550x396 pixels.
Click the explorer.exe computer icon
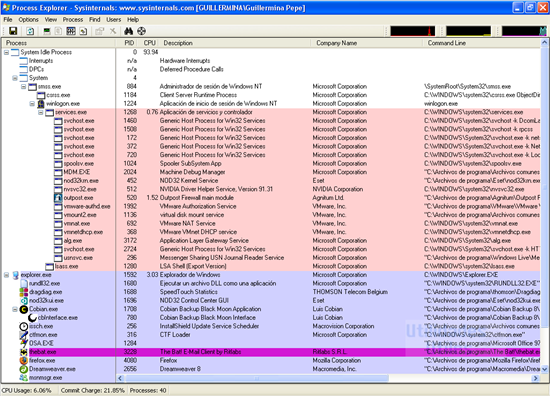pos(15,275)
